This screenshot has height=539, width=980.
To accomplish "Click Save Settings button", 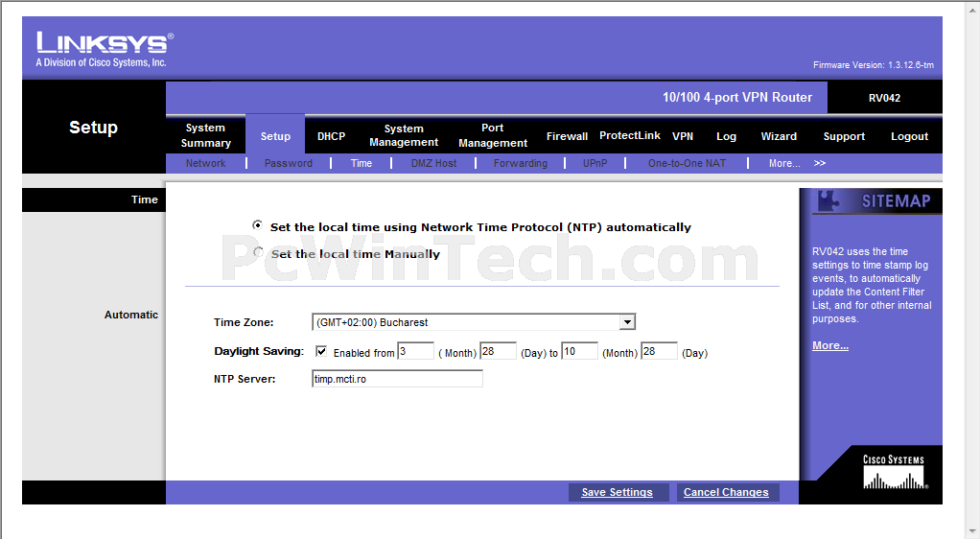I will 618,492.
